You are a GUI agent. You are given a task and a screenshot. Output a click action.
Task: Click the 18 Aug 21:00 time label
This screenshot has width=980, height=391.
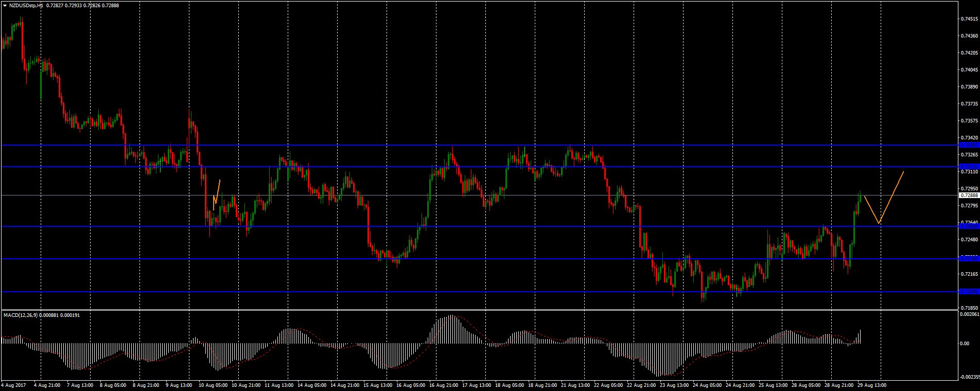(542, 385)
